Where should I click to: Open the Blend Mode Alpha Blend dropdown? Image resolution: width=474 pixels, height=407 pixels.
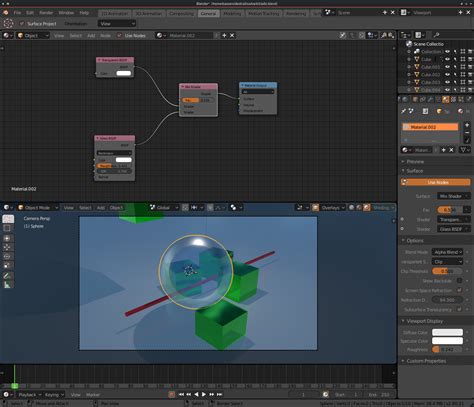click(447, 252)
